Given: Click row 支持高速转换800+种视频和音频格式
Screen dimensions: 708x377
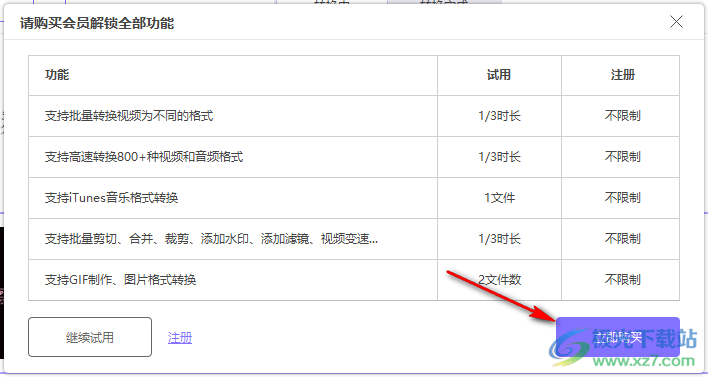Looking at the screenshot, I should click(354, 157).
